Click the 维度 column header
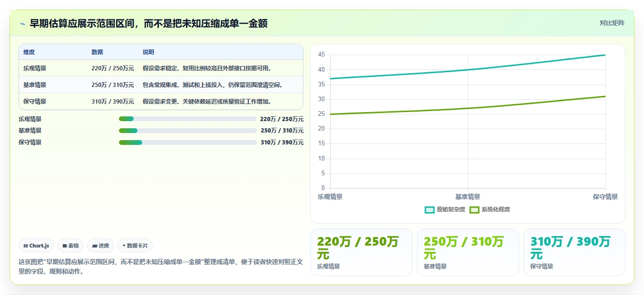 point(29,52)
